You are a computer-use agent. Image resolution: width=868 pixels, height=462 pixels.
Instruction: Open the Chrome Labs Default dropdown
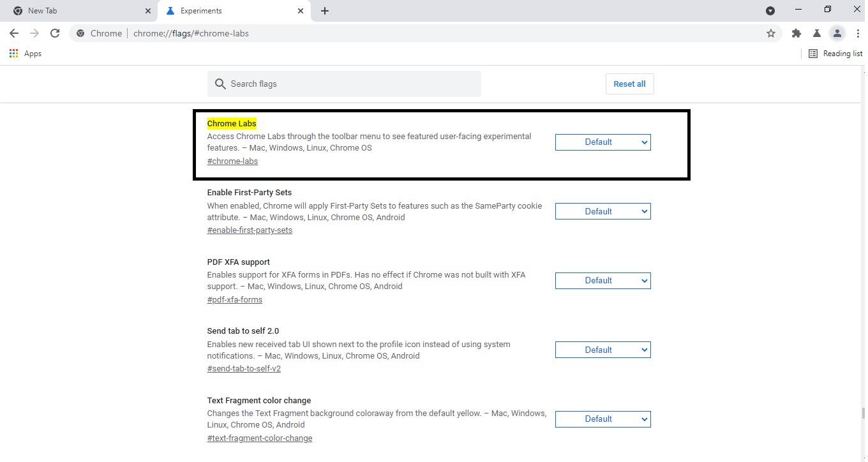(x=602, y=142)
